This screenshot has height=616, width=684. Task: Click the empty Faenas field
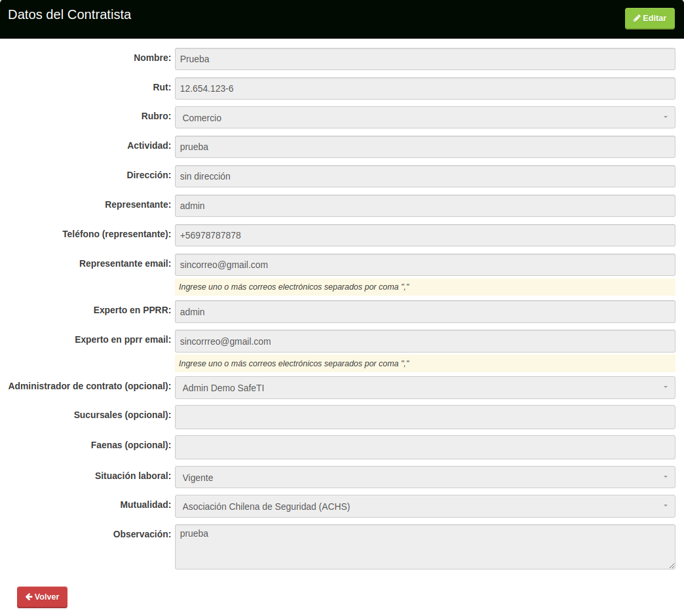coord(425,447)
